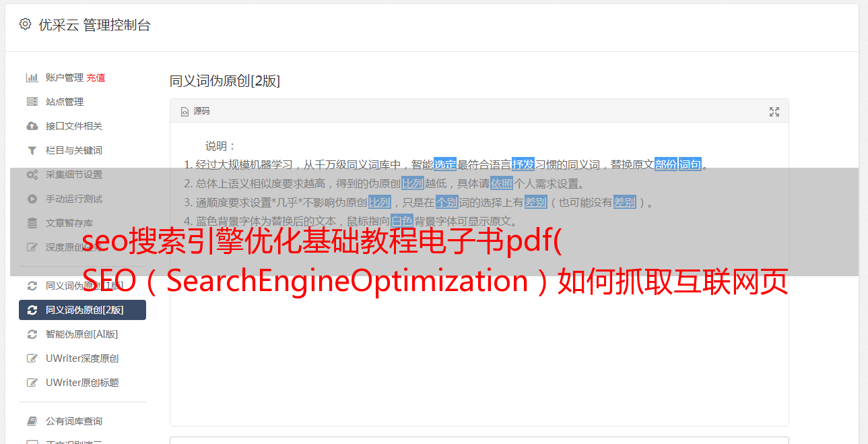
Task: Click the book icon for 公有词库查询
Action: (32, 421)
